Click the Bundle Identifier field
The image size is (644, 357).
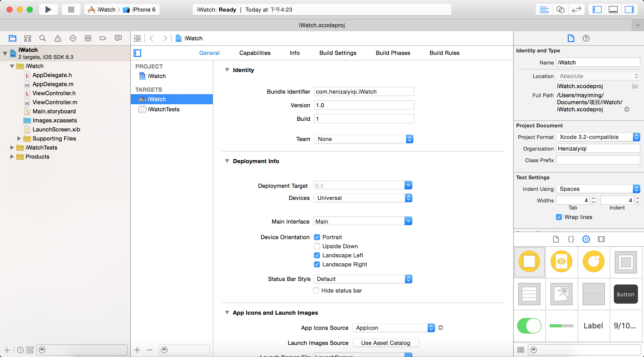click(x=364, y=92)
